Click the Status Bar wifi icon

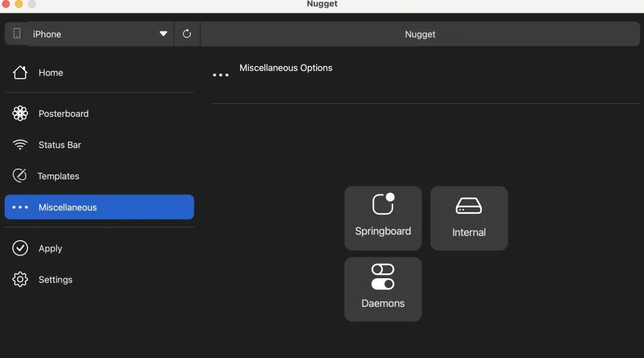point(20,144)
